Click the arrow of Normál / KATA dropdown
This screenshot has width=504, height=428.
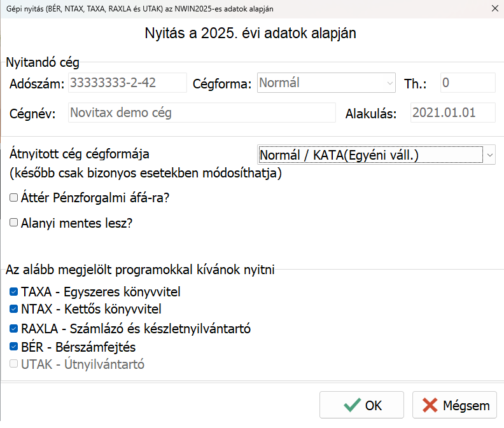[489, 155]
